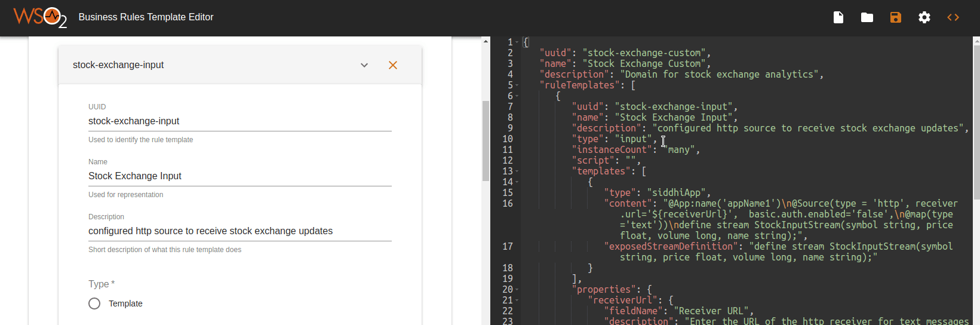Click "Short description of what this rule template does"
Image resolution: width=980 pixels, height=325 pixels.
click(x=165, y=250)
